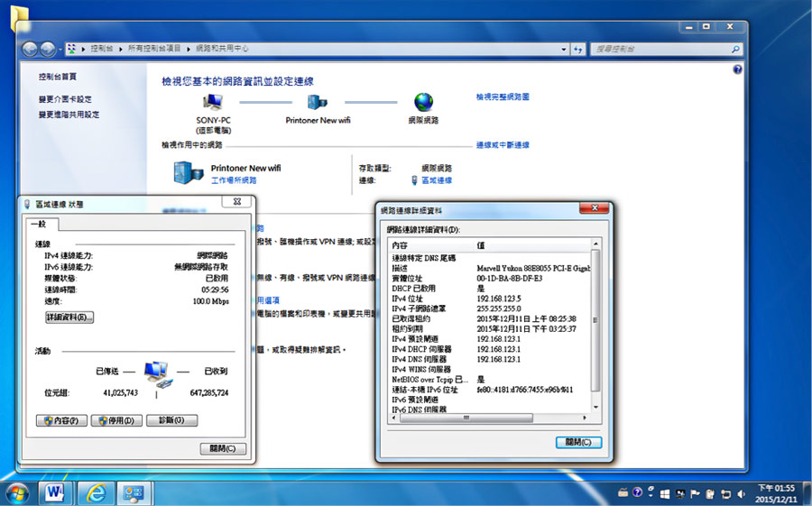This screenshot has height=506, width=812.
Task: Click 控制台 breadcrumb in address bar
Action: pos(101,49)
